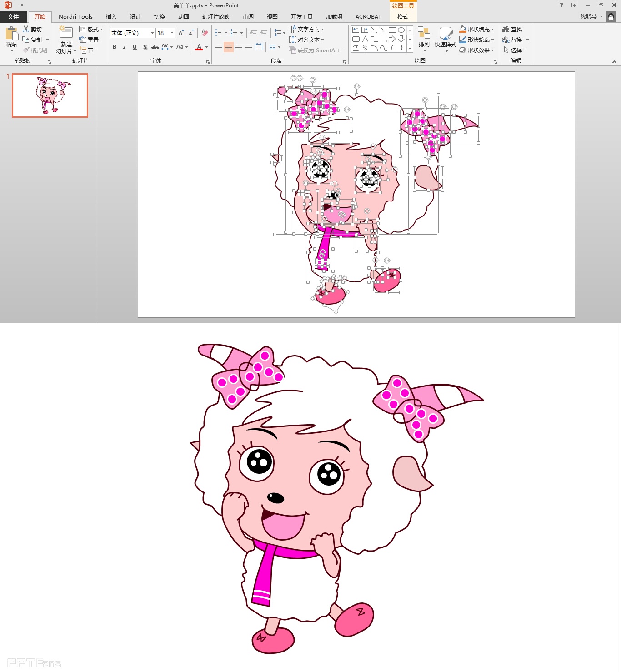621x672 pixels.
Task: Click the red font color swatch
Action: click(x=199, y=47)
